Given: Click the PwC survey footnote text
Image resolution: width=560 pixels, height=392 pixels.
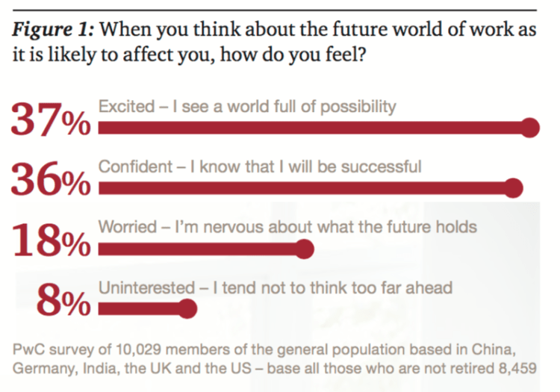Looking at the screenshot, I should point(276,359).
